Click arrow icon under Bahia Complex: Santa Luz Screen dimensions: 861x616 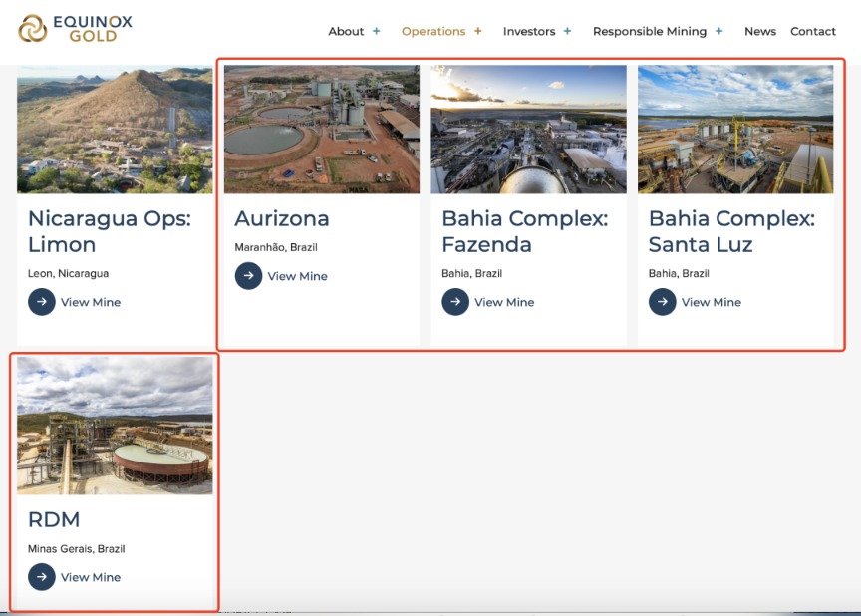click(663, 302)
